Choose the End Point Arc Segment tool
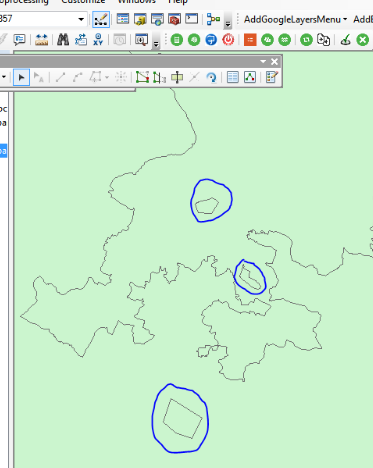 coord(77,77)
